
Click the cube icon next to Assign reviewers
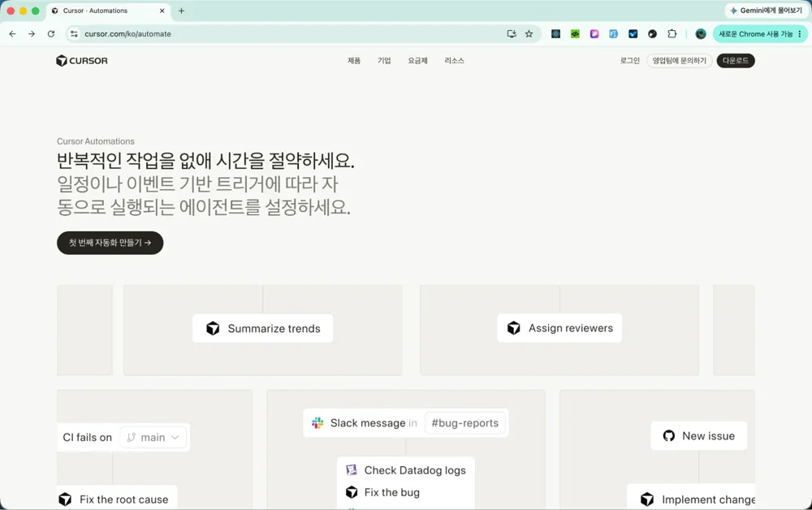[514, 328]
